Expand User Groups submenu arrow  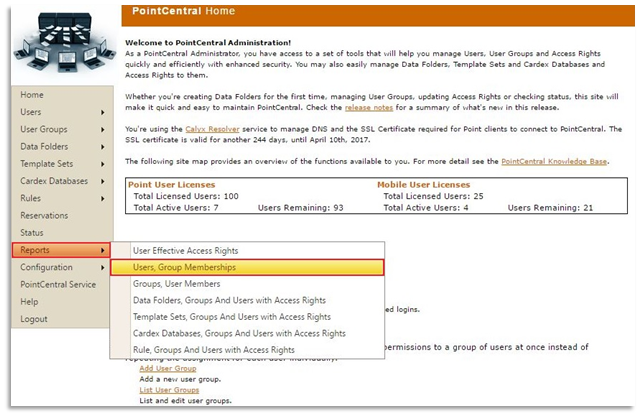coord(102,130)
